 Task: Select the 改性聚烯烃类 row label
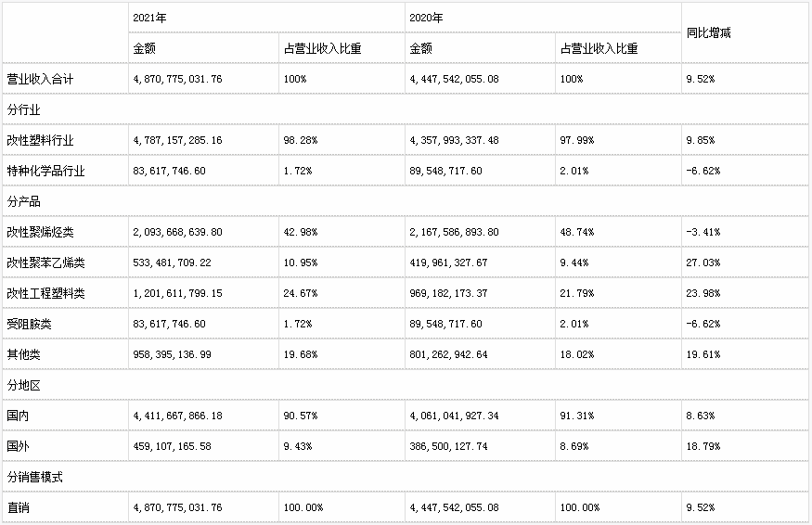click(x=41, y=232)
